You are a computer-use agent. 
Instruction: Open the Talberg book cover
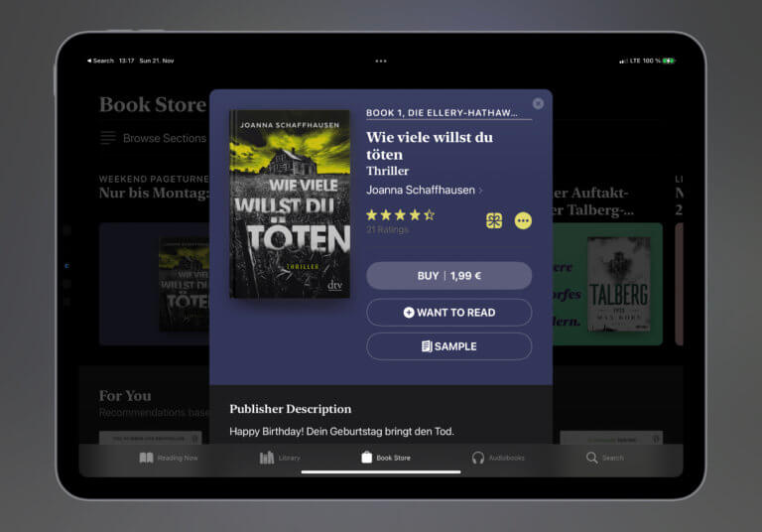pos(619,284)
